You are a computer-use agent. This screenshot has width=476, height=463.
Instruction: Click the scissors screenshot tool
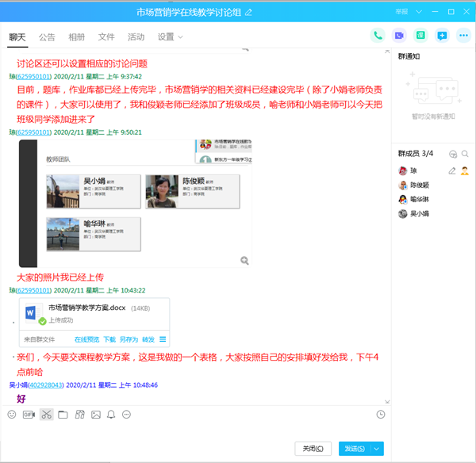[47, 415]
